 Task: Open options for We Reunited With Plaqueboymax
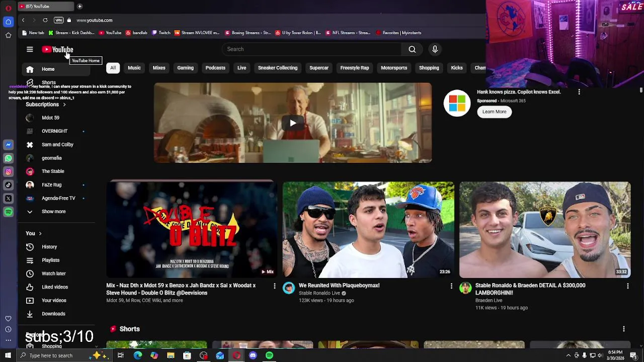tap(451, 286)
